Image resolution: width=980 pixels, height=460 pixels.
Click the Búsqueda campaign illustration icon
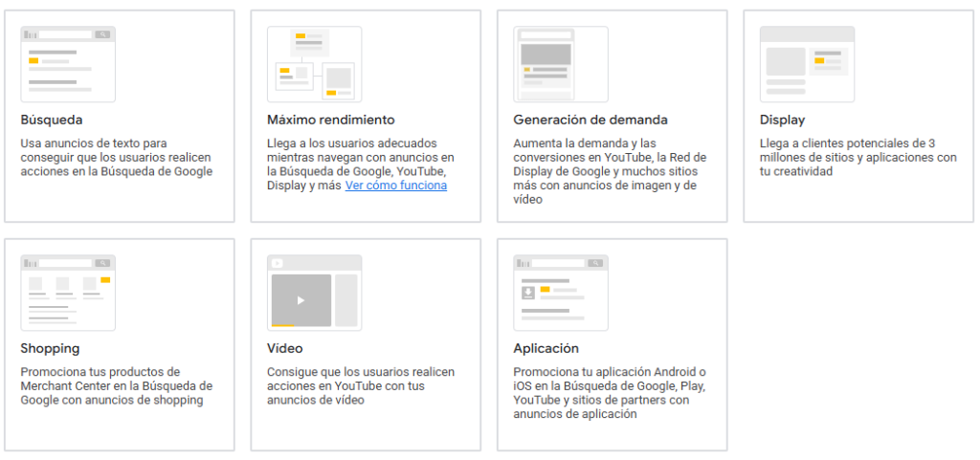[x=68, y=64]
